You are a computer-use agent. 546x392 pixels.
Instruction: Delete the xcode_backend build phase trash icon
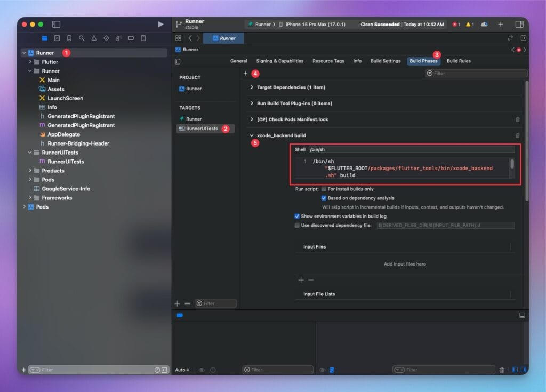click(517, 135)
